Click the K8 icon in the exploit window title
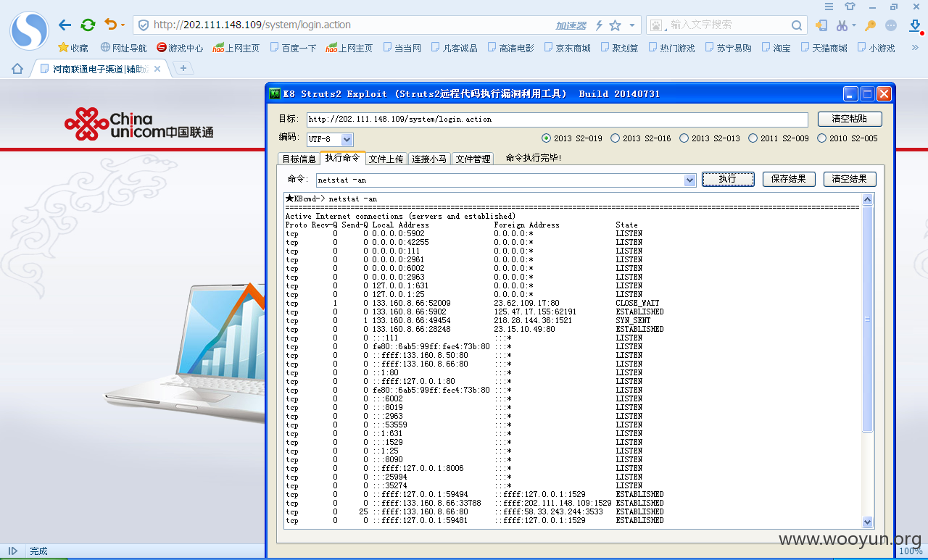This screenshot has height=560, width=928. (x=275, y=93)
